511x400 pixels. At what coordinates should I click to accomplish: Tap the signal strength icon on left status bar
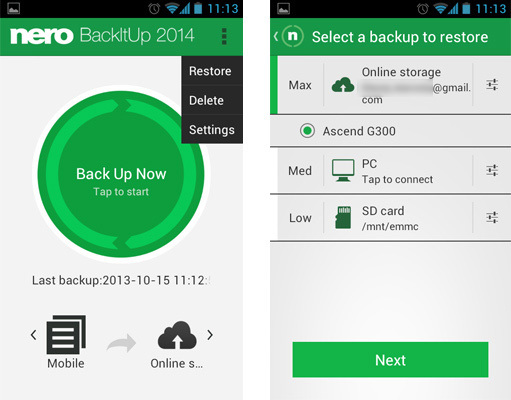click(185, 8)
